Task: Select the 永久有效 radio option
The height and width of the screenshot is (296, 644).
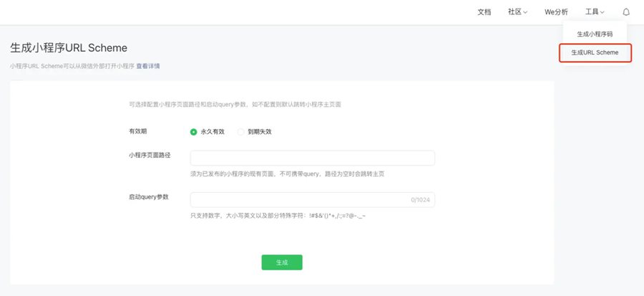Action: 194,132
